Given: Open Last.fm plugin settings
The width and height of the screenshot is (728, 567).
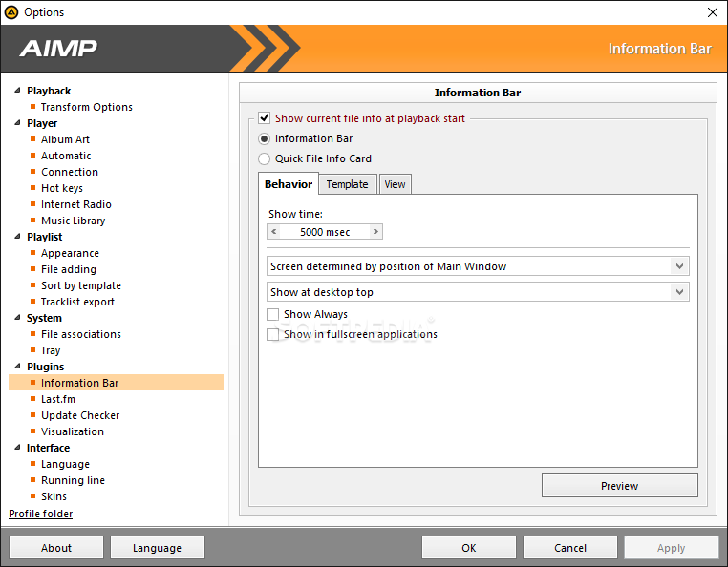Looking at the screenshot, I should pos(58,400).
